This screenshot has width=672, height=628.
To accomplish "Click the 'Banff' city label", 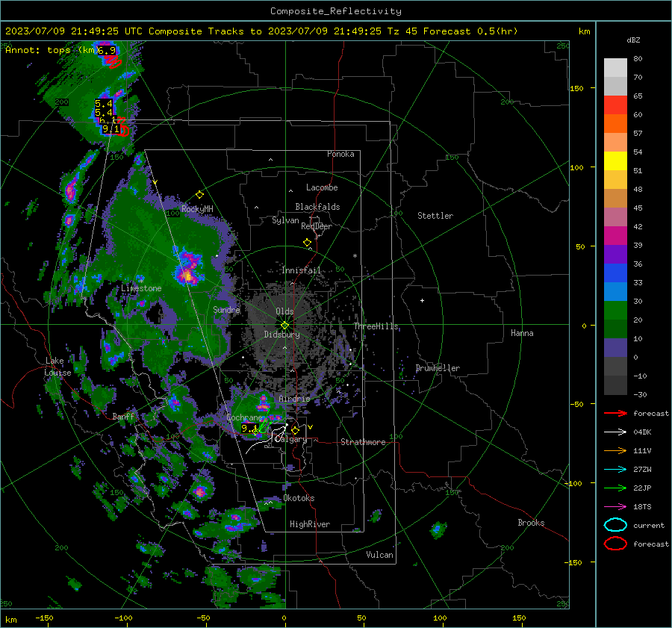I will (123, 416).
